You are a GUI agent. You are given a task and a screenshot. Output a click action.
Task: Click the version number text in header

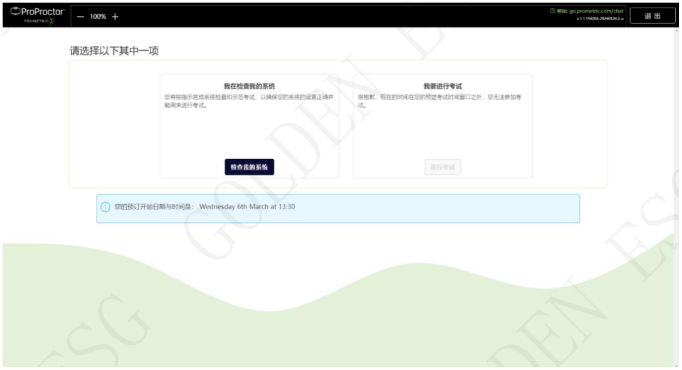[600, 19]
